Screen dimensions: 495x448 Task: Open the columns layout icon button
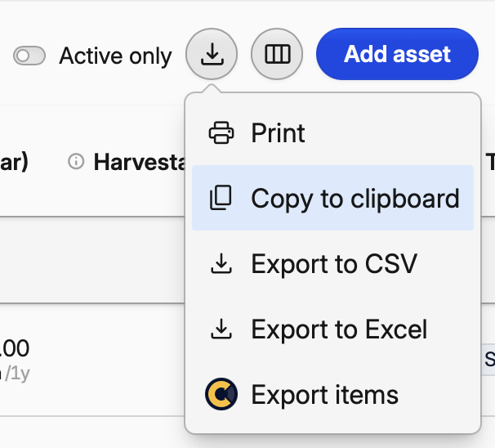click(x=277, y=54)
